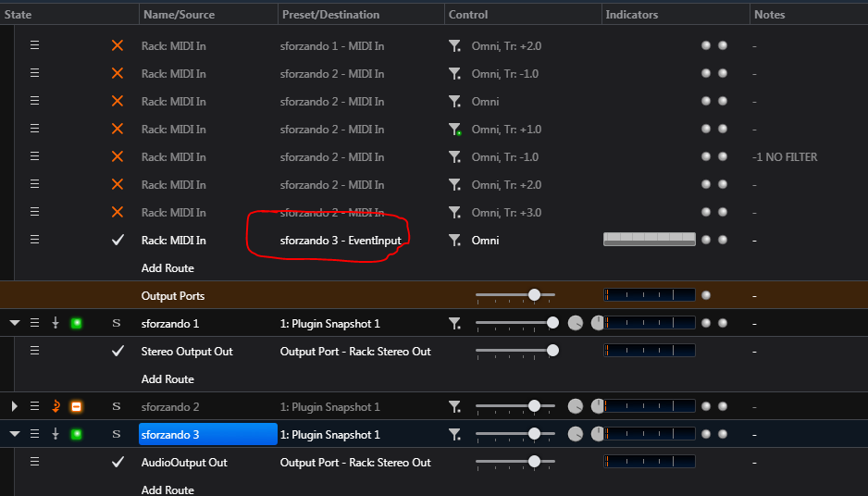The image size is (868, 496).
Task: Collapse the sforzando 3 plugin routes
Action: (x=15, y=435)
